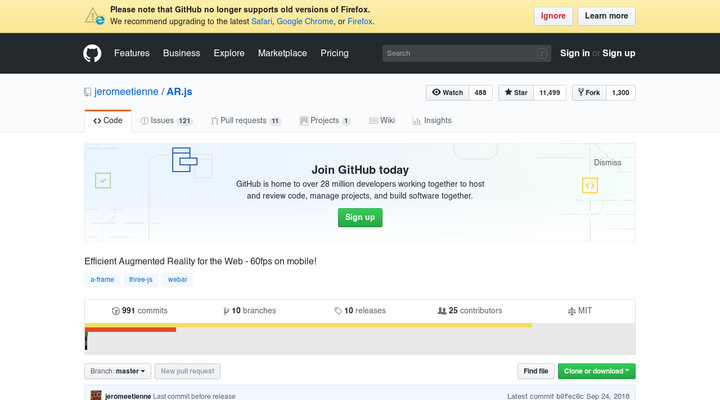Click the red language bar segment
The width and height of the screenshot is (720, 400).
[130, 329]
